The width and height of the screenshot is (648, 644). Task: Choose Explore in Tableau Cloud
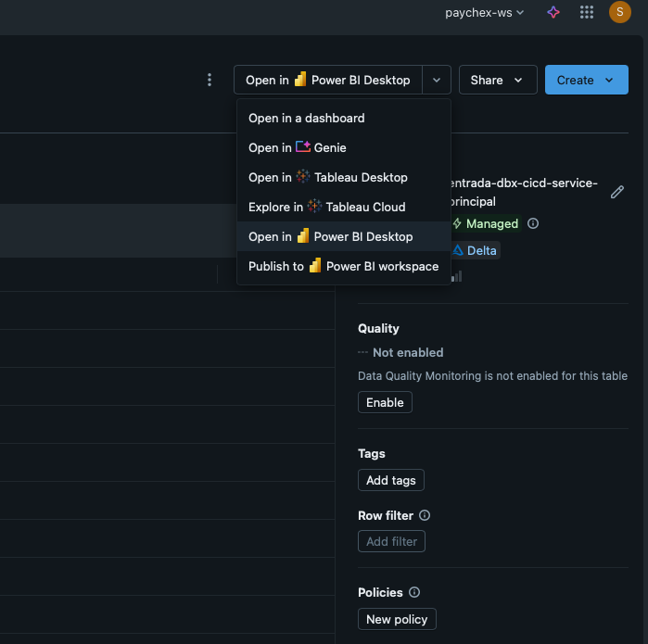tap(326, 207)
